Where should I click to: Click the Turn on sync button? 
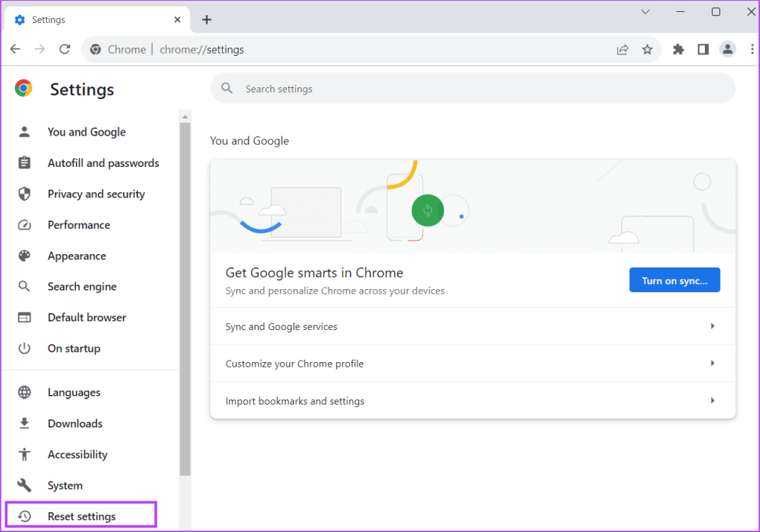pos(674,280)
